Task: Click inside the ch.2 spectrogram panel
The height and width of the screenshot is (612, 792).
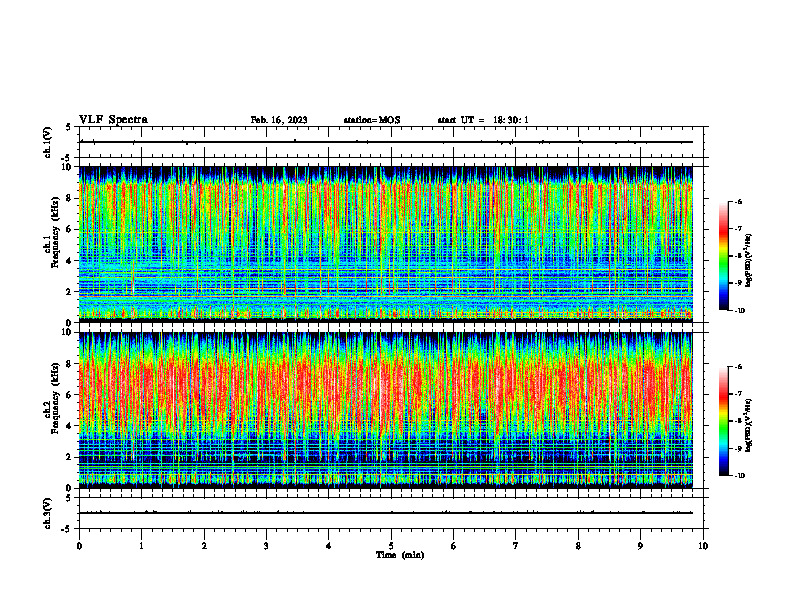Action: tap(386, 410)
